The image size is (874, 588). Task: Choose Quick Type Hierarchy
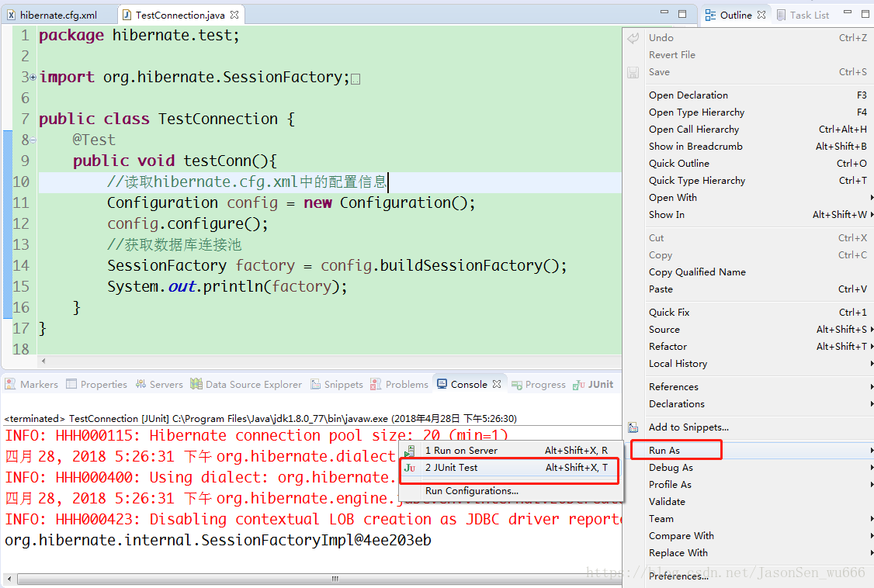(747, 181)
